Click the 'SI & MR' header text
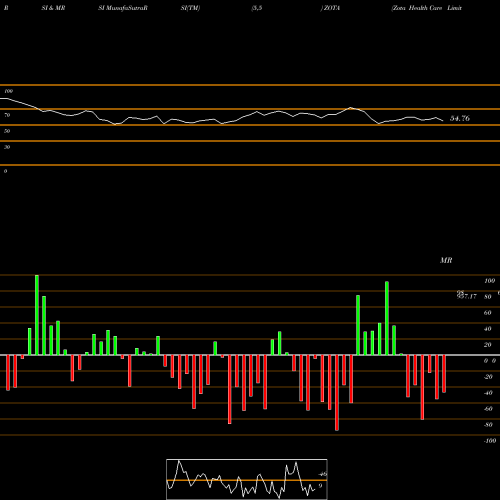500x500 pixels. (x=53, y=8)
